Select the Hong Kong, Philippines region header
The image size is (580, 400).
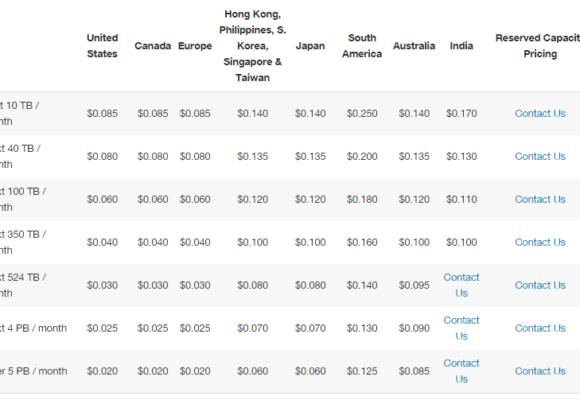(x=252, y=46)
